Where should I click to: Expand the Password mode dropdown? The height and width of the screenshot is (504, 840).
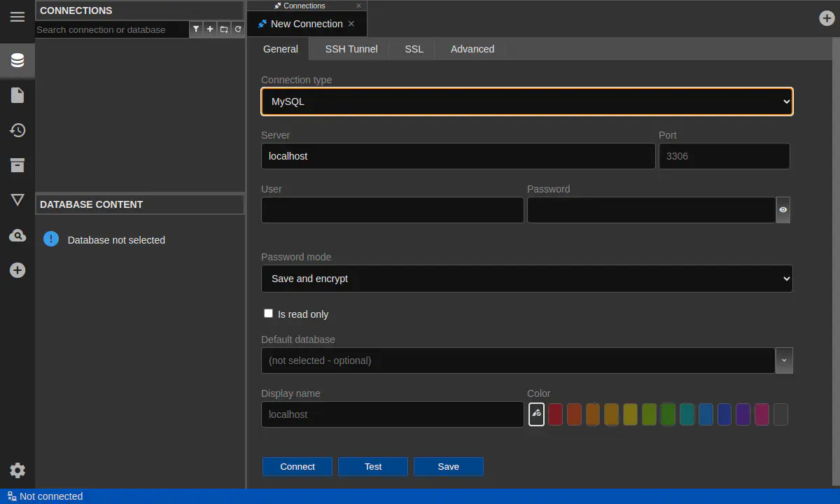point(526,279)
